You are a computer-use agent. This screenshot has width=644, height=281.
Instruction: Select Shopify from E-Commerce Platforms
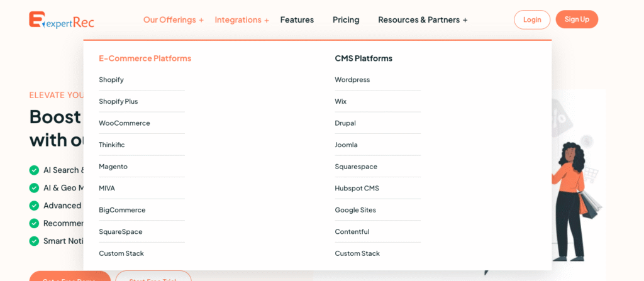[x=111, y=80]
